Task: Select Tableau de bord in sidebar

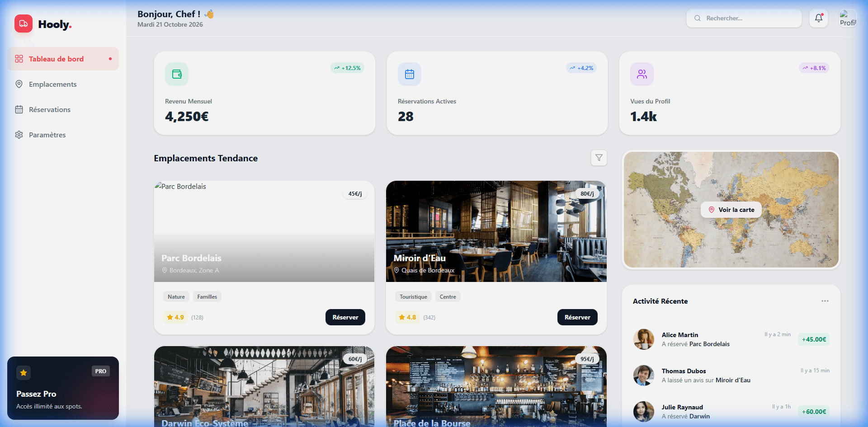Action: pos(56,59)
